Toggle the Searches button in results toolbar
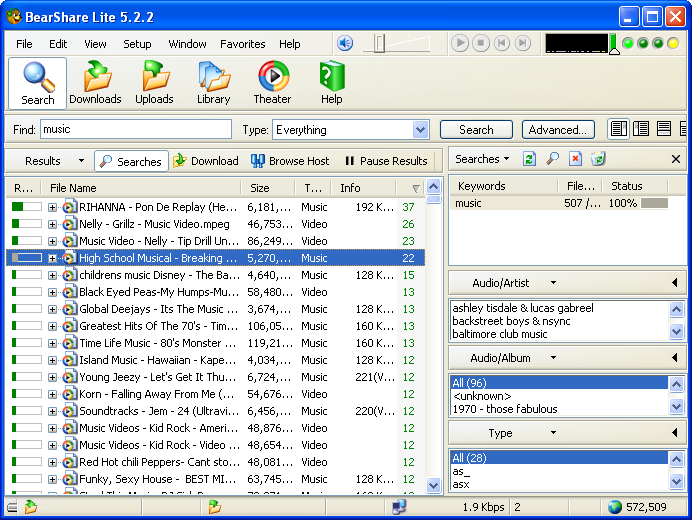The height and width of the screenshot is (520, 692). (131, 161)
